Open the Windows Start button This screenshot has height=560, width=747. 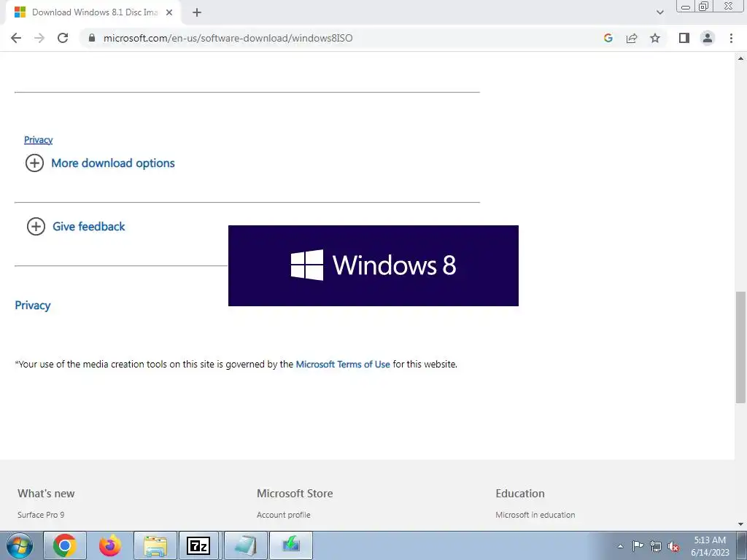click(20, 545)
